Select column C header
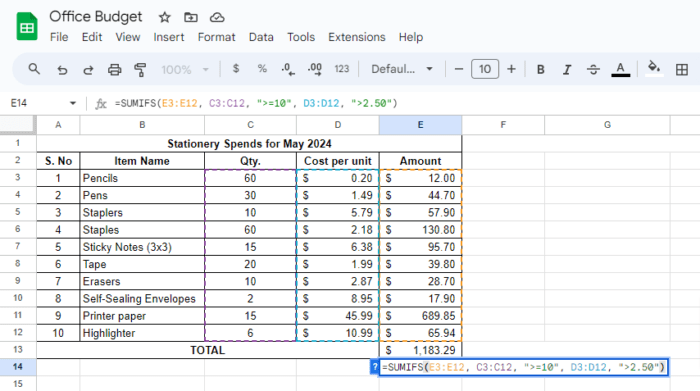The height and width of the screenshot is (391, 700). tap(250, 125)
